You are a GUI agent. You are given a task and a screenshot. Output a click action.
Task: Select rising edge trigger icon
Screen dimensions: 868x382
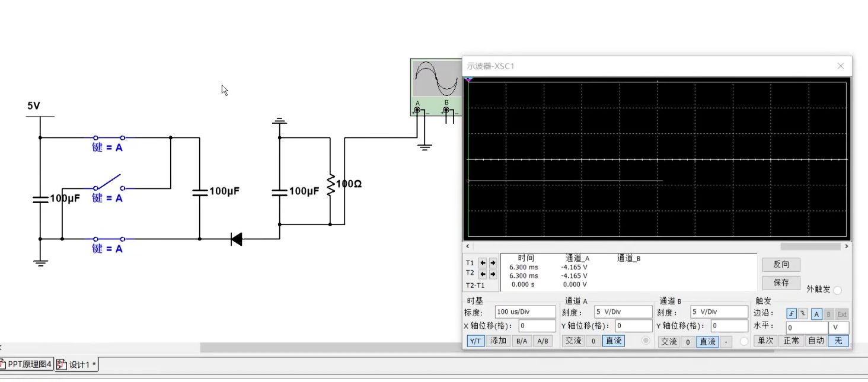coord(792,314)
